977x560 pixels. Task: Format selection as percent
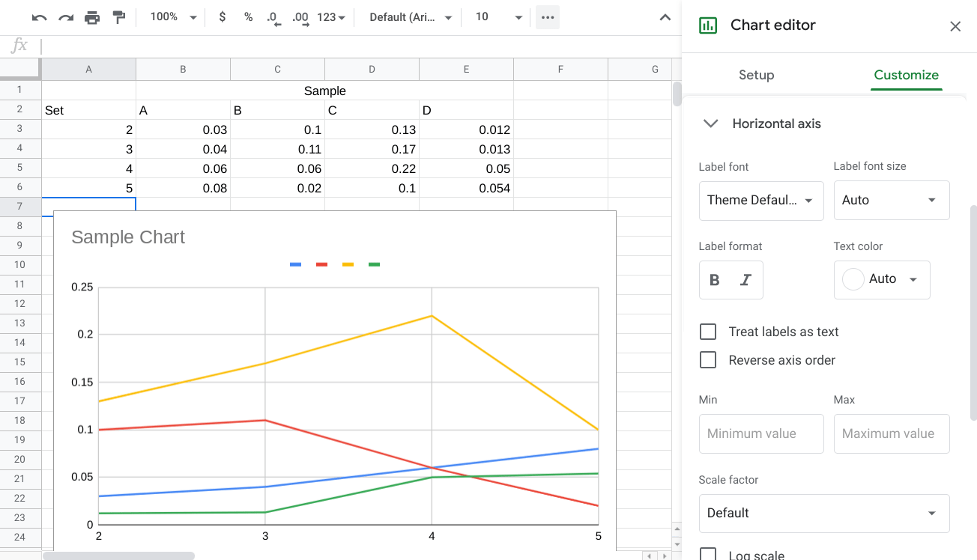(x=248, y=17)
